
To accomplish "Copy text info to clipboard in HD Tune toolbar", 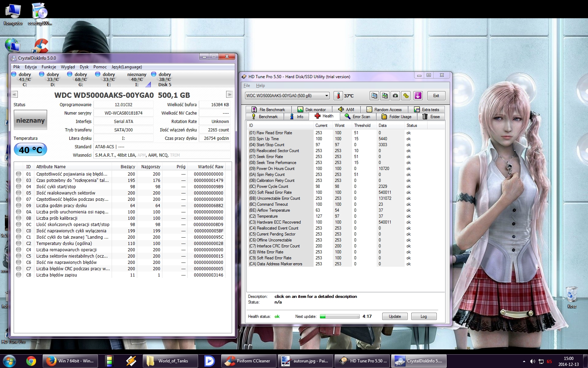I will pos(374,96).
